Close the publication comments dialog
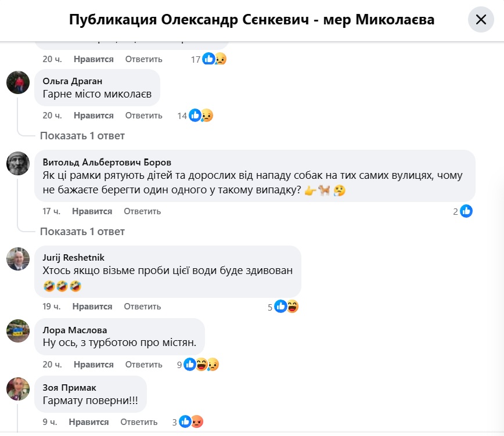Image resolution: width=504 pixels, height=436 pixels. [x=481, y=20]
